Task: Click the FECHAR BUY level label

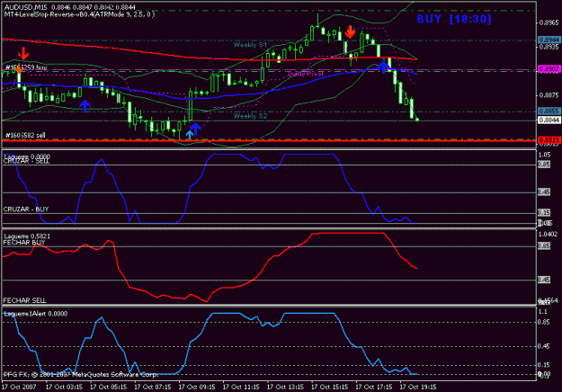Action: coord(24,242)
